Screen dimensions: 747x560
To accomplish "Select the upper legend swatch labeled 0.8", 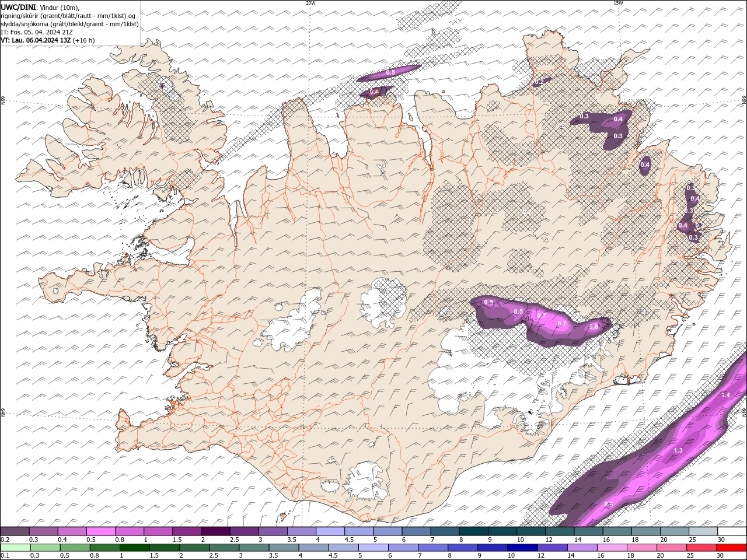I will pyautogui.click(x=130, y=531).
